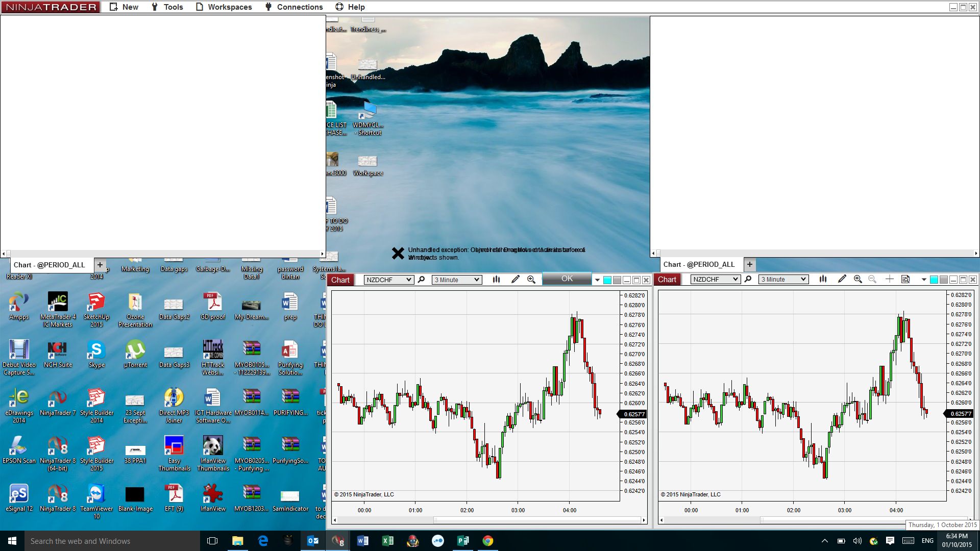This screenshot has width=980, height=551.
Task: Open the Connections menu
Action: [294, 7]
